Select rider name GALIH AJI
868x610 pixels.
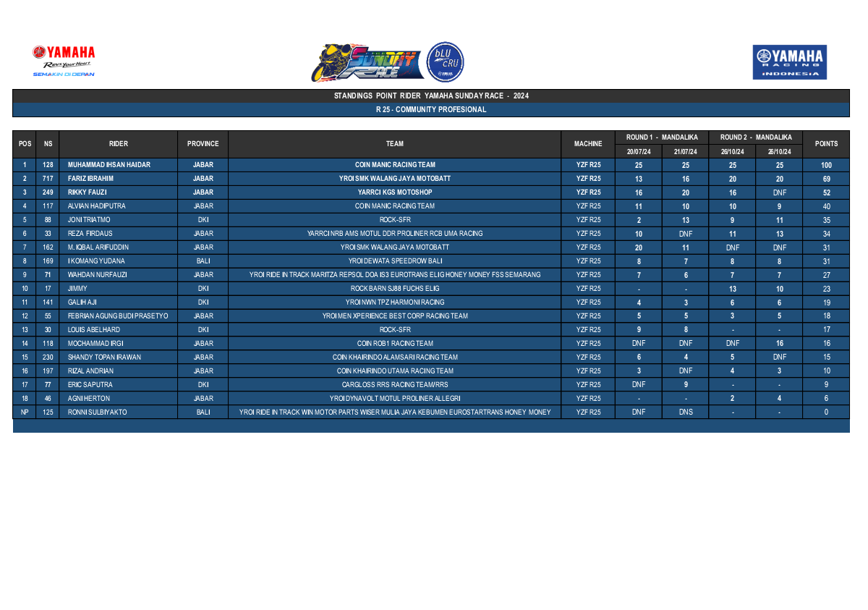tap(82, 302)
